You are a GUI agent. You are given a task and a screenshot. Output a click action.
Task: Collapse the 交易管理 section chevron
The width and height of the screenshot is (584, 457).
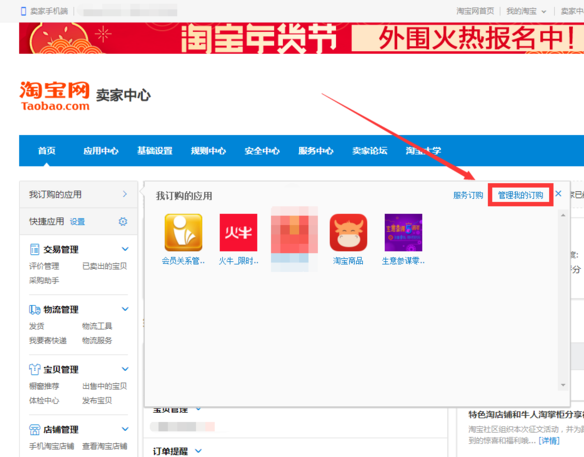pyautogui.click(x=125, y=249)
